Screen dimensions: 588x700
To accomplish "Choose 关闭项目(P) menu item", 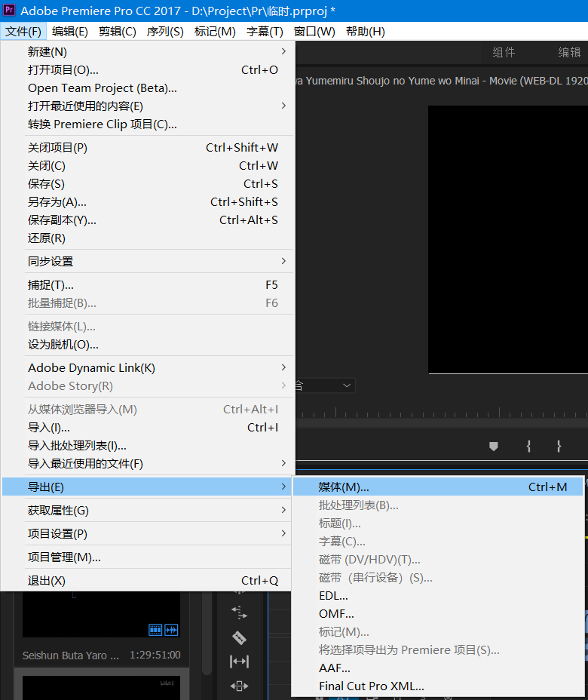I will point(147,148).
